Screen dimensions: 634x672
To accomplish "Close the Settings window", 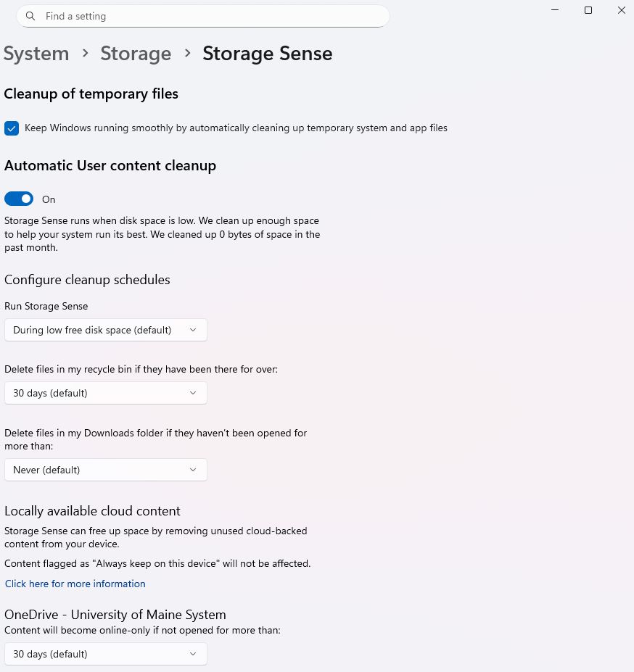I will pos(622,10).
